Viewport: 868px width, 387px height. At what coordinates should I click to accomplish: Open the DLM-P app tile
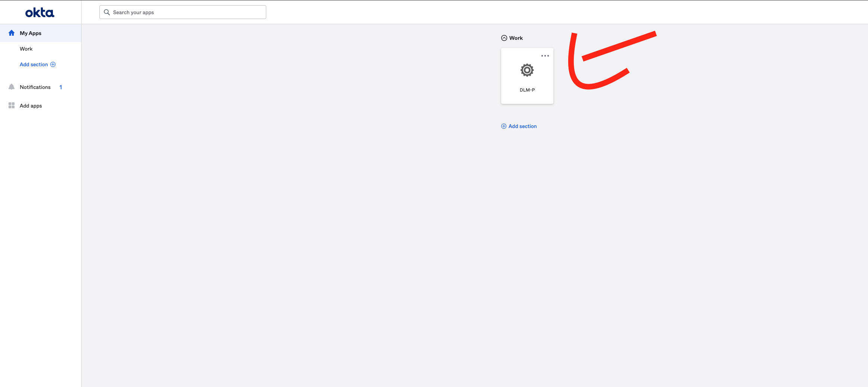(527, 76)
